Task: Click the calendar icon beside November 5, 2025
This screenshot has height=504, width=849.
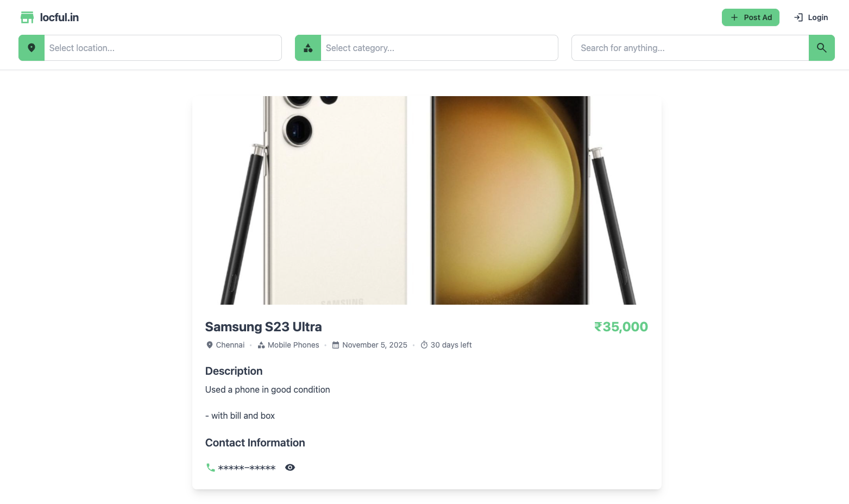Action: 336,345
